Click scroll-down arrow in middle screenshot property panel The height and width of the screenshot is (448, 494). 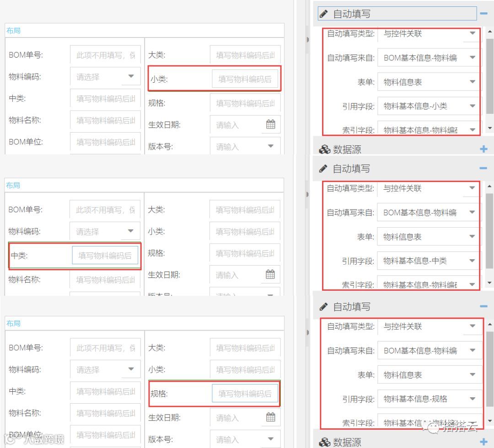pyautogui.click(x=489, y=283)
